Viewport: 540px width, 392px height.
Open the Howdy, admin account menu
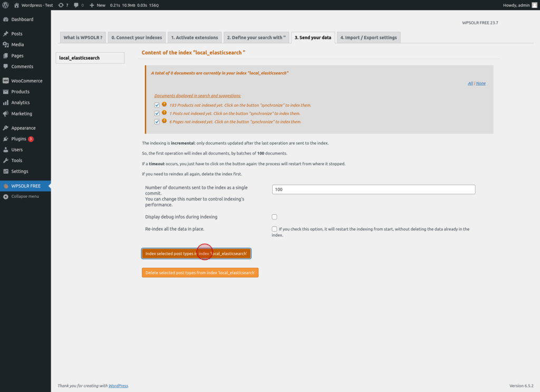click(520, 5)
